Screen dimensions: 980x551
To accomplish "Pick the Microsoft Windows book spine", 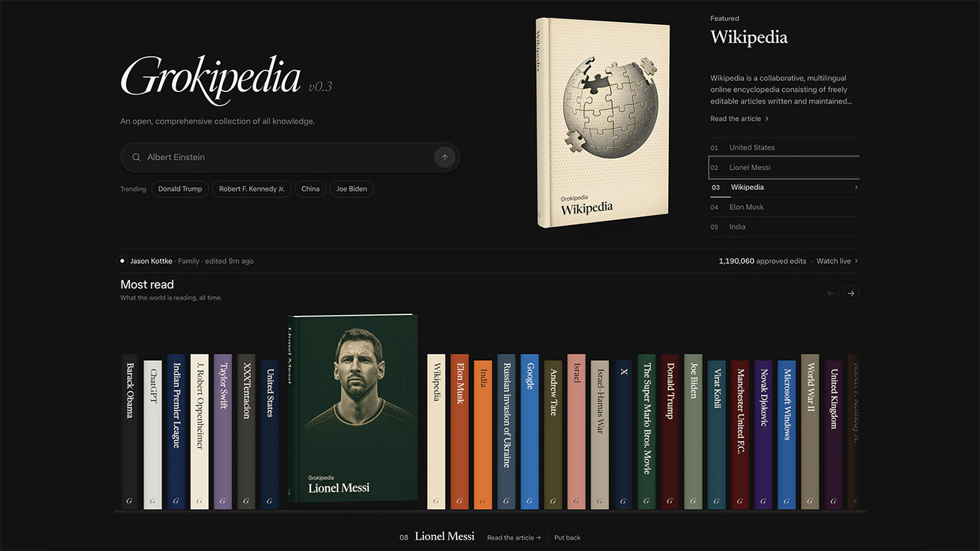I will [787, 435].
